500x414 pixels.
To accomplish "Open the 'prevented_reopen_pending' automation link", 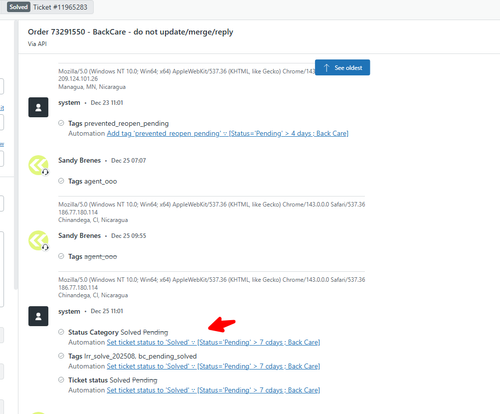I will tap(227, 134).
